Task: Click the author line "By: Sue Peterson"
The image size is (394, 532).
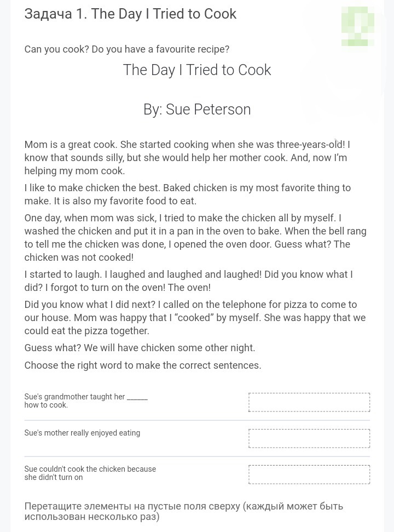Action: 197,110
